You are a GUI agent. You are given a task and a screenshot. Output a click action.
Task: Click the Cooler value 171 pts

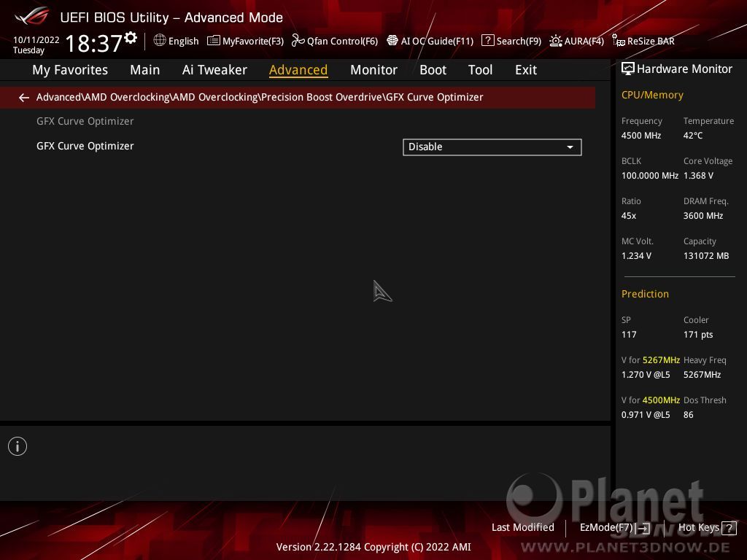tap(698, 335)
